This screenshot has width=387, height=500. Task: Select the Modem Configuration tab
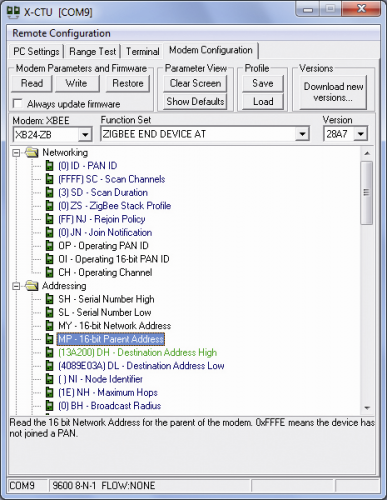211,50
